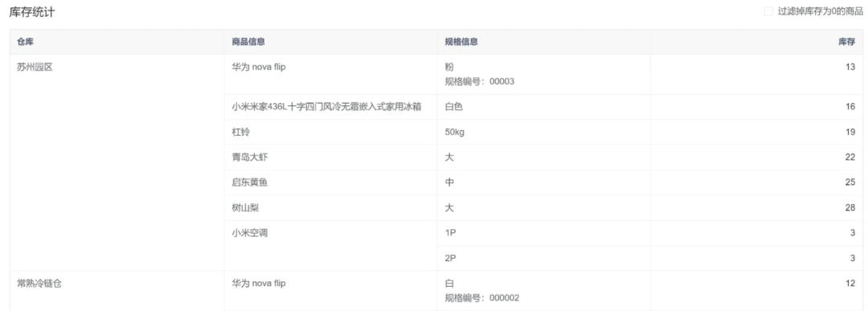The width and height of the screenshot is (868, 311).
Task: Click stock value 3 for 2P
Action: point(853,259)
